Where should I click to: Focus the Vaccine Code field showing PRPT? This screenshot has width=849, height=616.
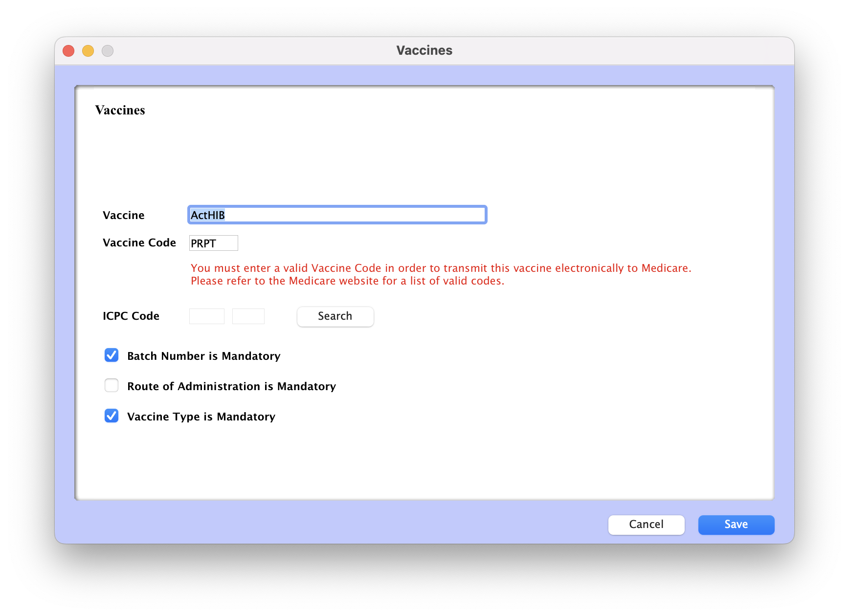213,243
